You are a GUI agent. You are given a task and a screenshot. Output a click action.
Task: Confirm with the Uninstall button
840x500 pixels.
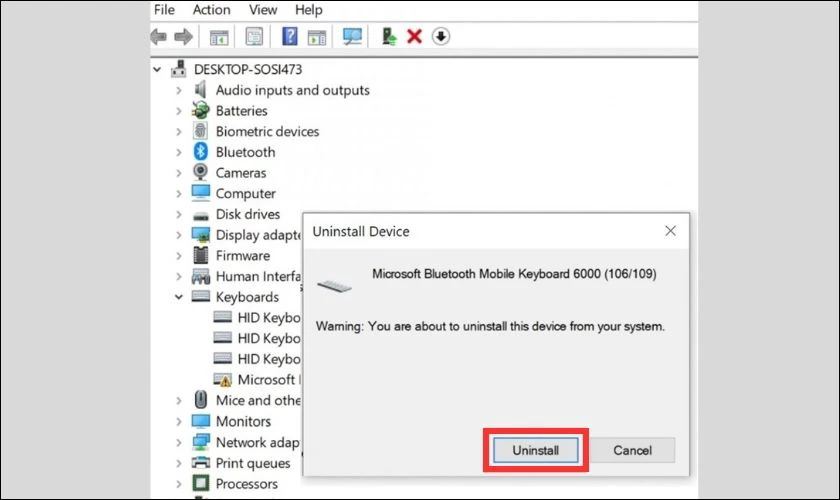click(x=536, y=450)
